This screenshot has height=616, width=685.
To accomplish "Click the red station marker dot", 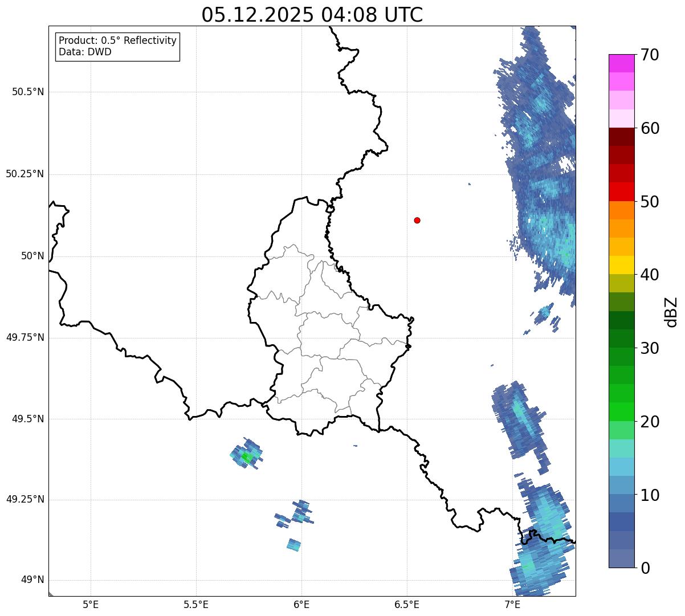I will 417,221.
